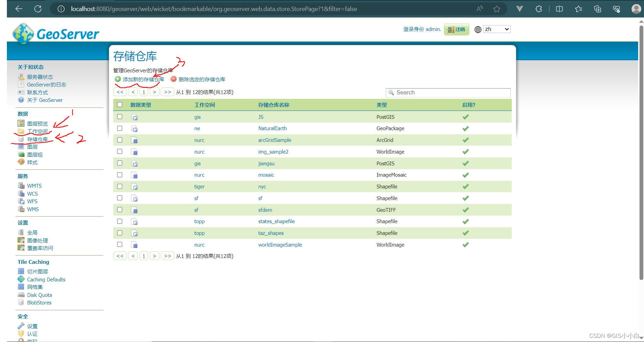The image size is (644, 342).
Task: Open the 服务器状态 server status icon
Action: click(x=21, y=76)
